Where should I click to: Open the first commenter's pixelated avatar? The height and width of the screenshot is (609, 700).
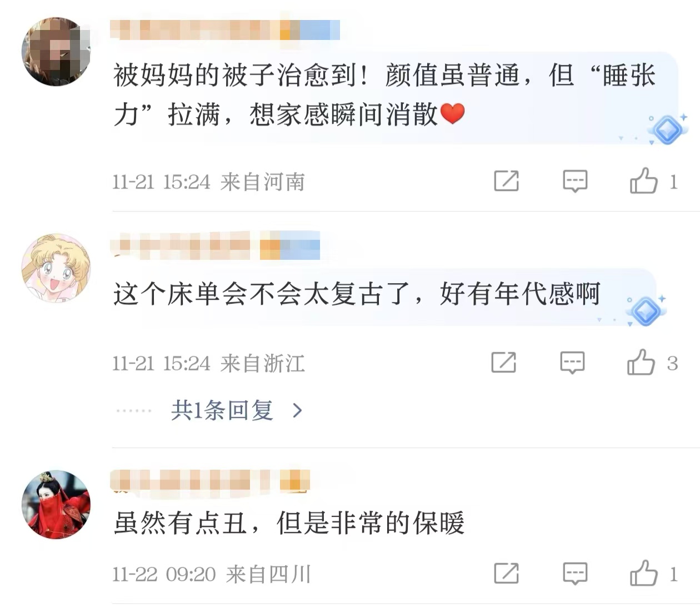(56, 52)
